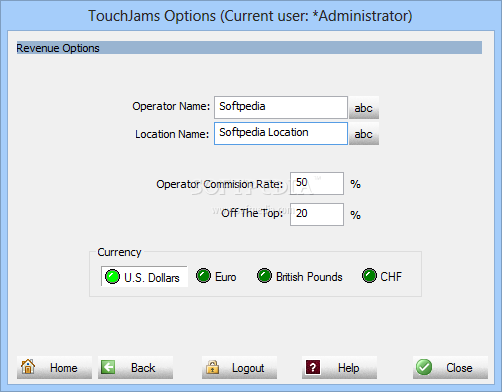Viewport: 502px width, 392px height.
Task: Click the green Back arrow icon
Action: (108, 367)
